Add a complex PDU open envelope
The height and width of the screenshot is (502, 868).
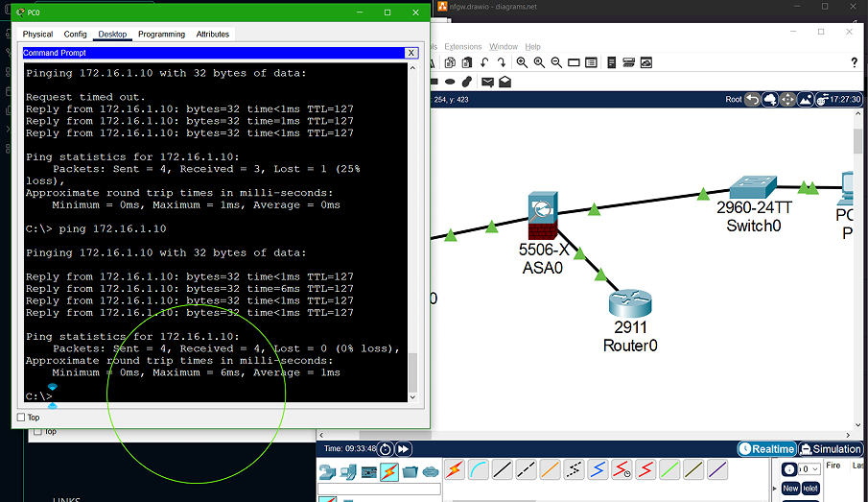click(504, 82)
